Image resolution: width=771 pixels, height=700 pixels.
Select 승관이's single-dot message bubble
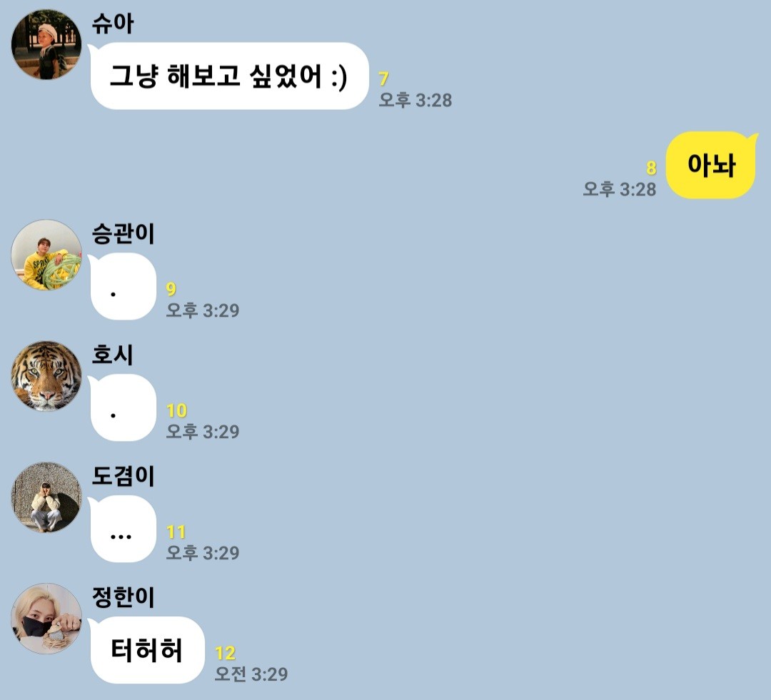point(123,286)
